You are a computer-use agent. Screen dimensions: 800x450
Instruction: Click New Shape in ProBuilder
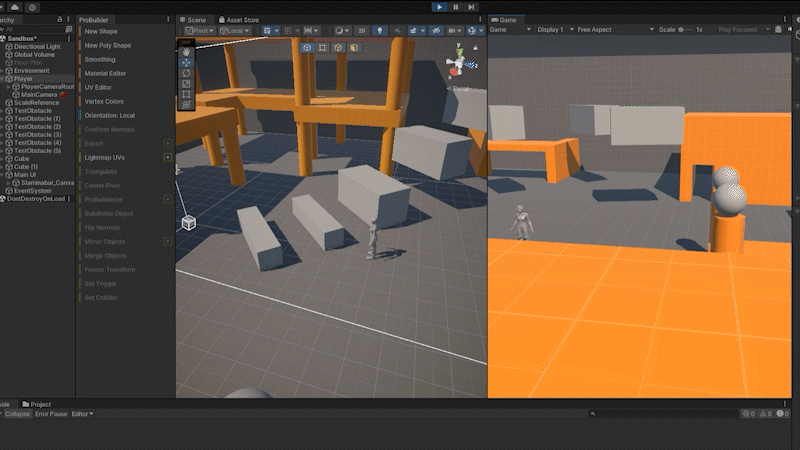(x=103, y=31)
